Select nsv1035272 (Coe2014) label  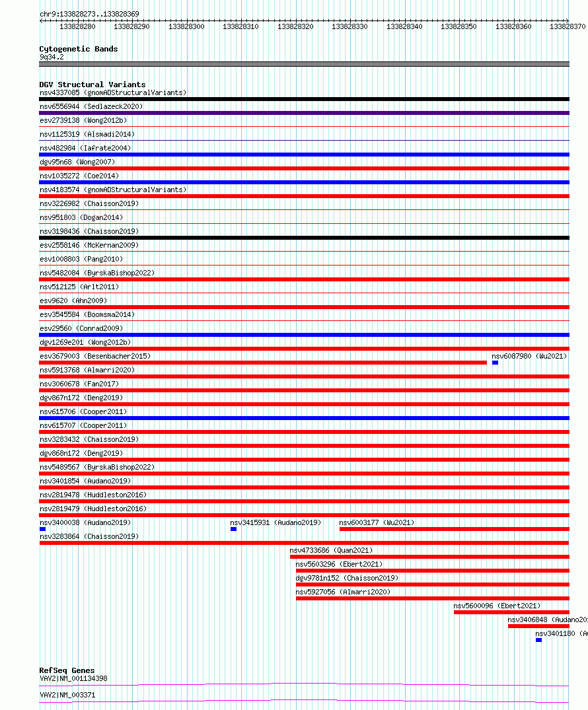coord(79,176)
